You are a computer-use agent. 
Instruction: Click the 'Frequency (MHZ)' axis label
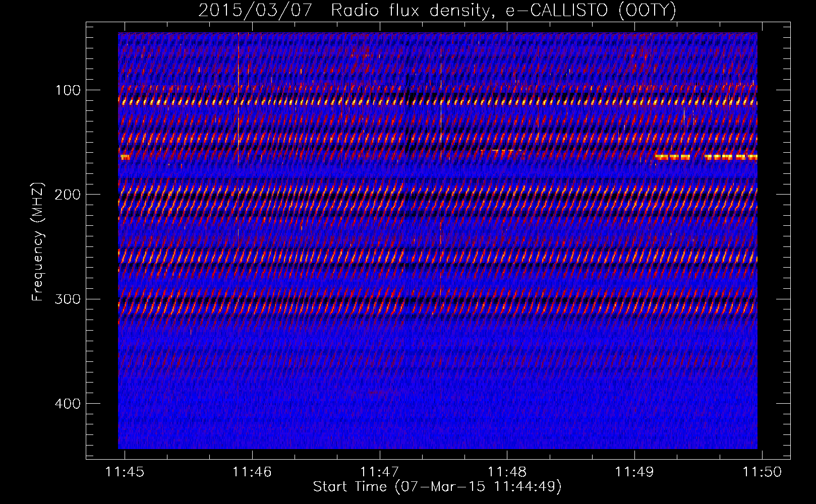click(x=38, y=241)
